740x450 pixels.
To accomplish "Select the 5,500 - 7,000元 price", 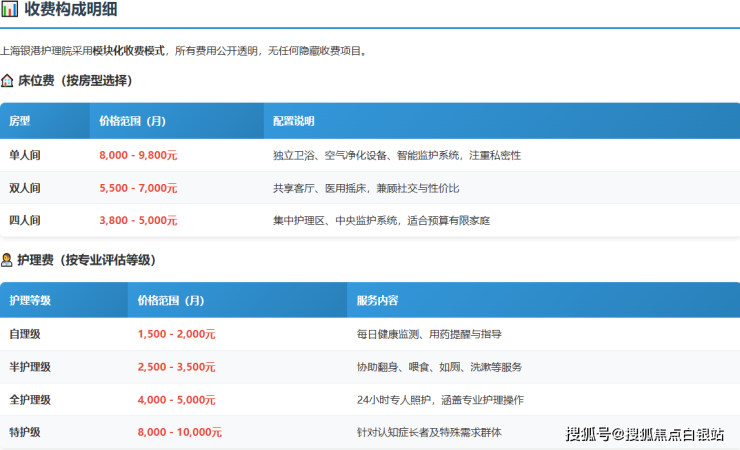I will click(x=138, y=188).
